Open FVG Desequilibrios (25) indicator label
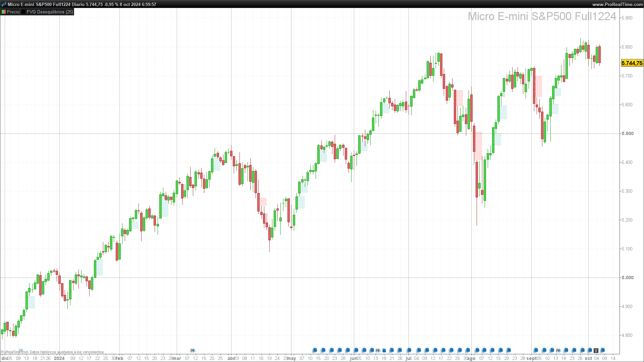The height and width of the screenshot is (362, 644). (x=50, y=12)
